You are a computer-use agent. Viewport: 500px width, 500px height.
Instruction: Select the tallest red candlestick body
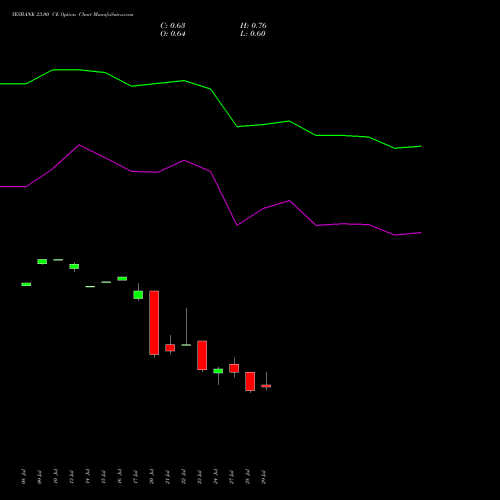(x=154, y=322)
